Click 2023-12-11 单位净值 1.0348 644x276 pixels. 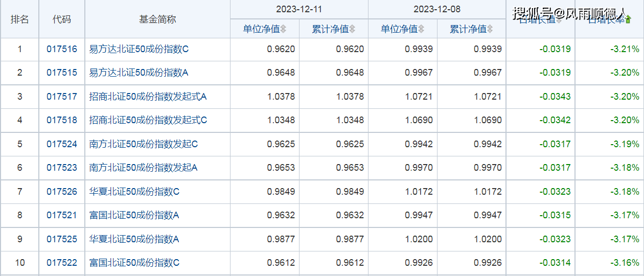click(x=281, y=120)
